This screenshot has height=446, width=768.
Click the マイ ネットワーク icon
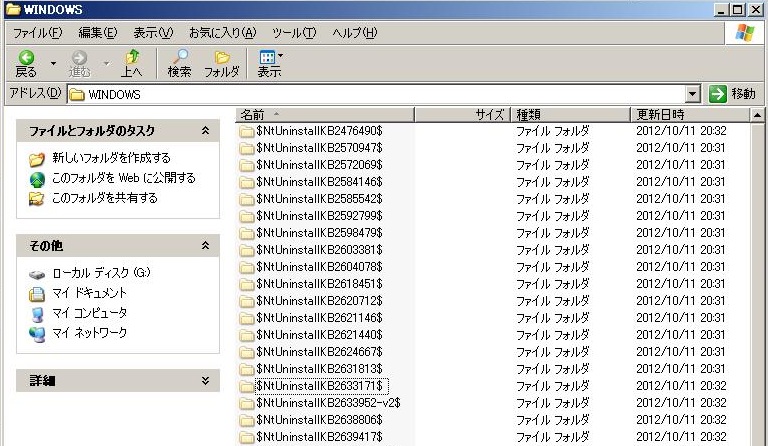tap(37, 334)
